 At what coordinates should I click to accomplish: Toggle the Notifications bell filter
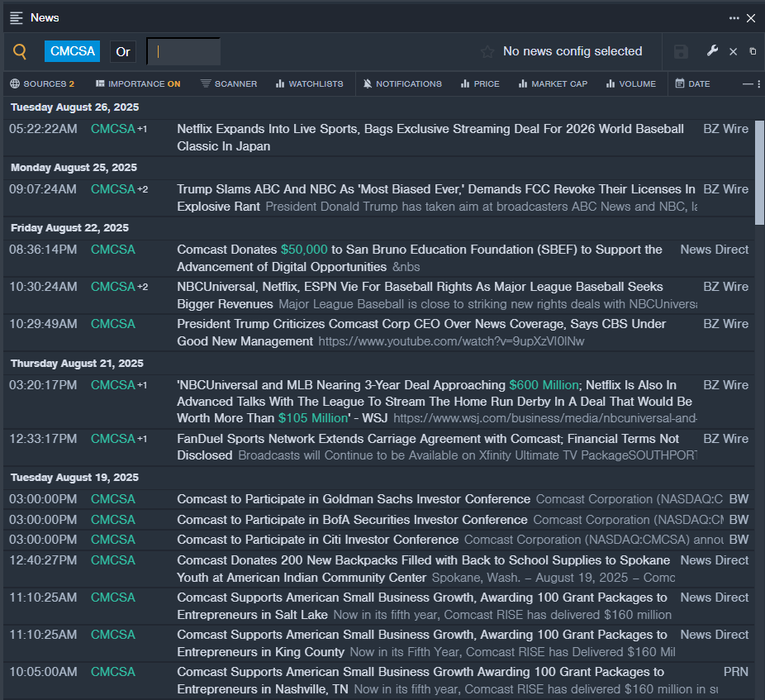click(402, 84)
